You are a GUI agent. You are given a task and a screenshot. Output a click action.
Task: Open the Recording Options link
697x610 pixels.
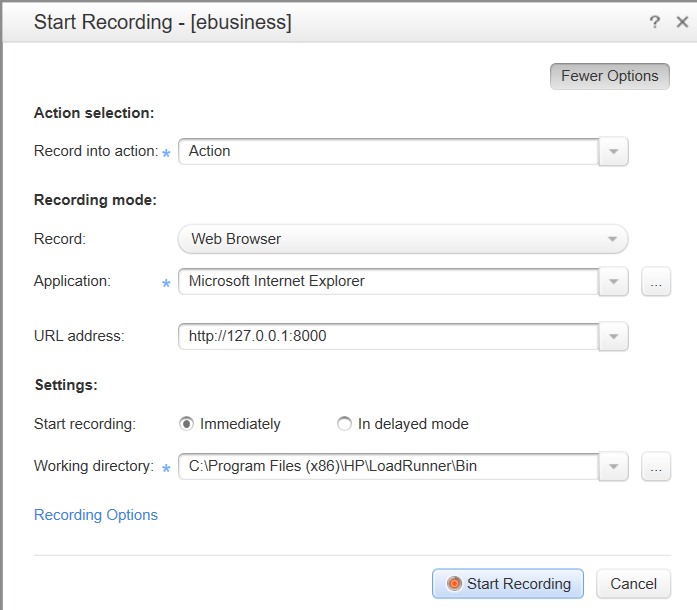96,515
